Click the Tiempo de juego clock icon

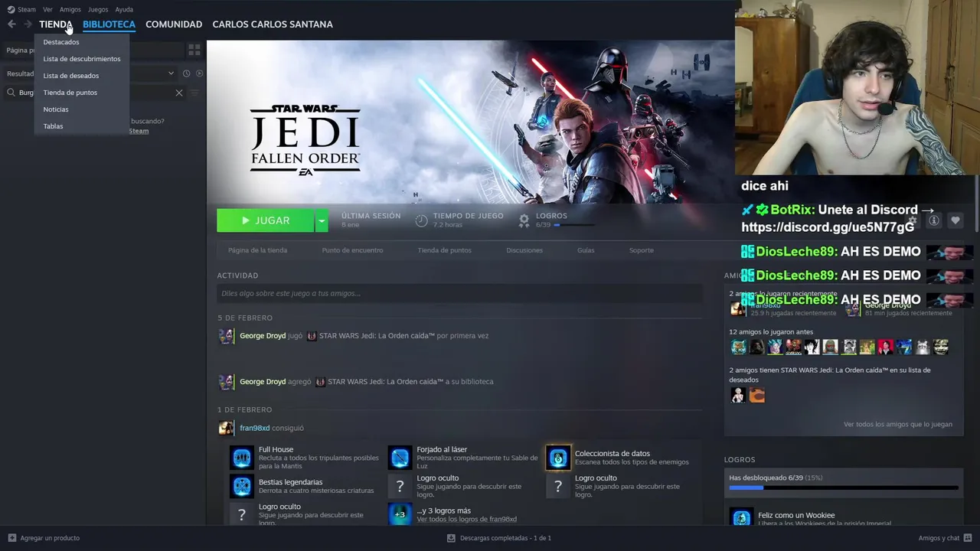(421, 220)
